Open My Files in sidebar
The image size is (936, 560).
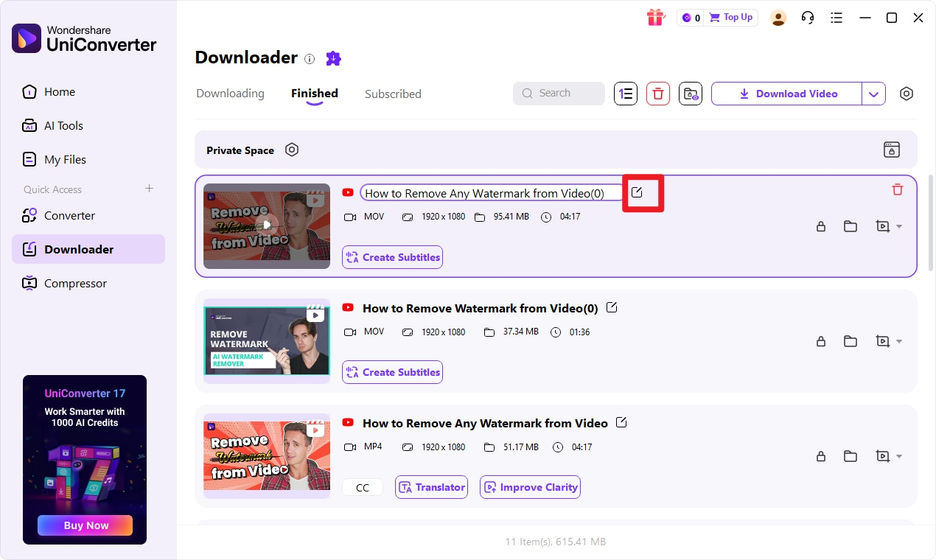click(x=88, y=160)
